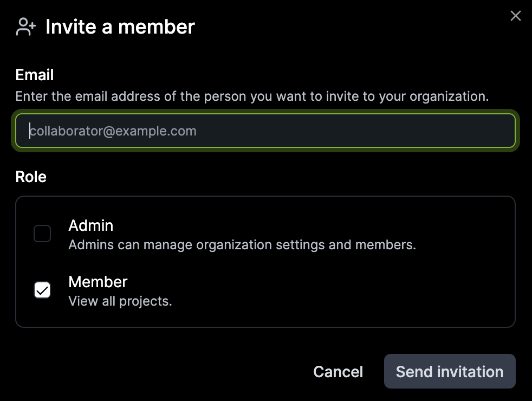The width and height of the screenshot is (532, 401).
Task: Focus the email address input field
Action: pos(265,131)
